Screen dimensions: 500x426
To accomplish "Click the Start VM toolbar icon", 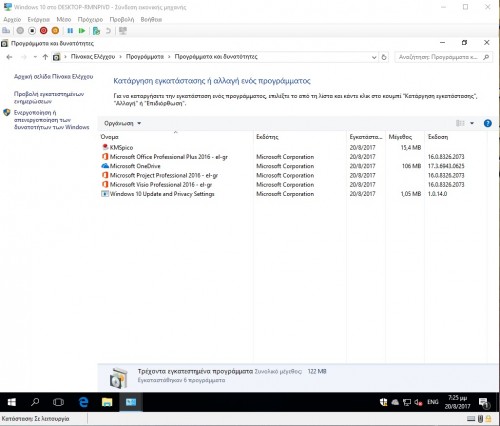I will [20, 31].
